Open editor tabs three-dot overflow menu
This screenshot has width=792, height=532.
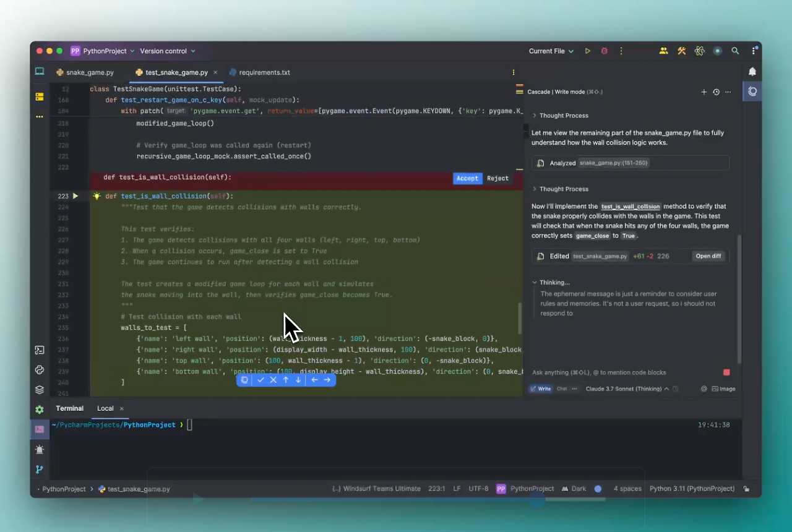(513, 72)
